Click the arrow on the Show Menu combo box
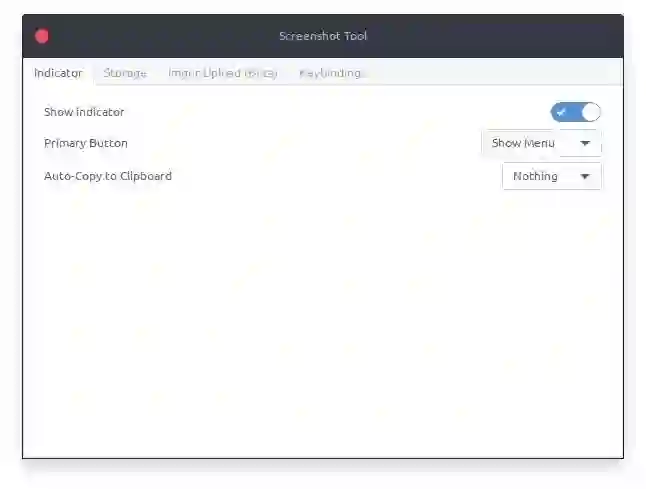 tap(585, 143)
